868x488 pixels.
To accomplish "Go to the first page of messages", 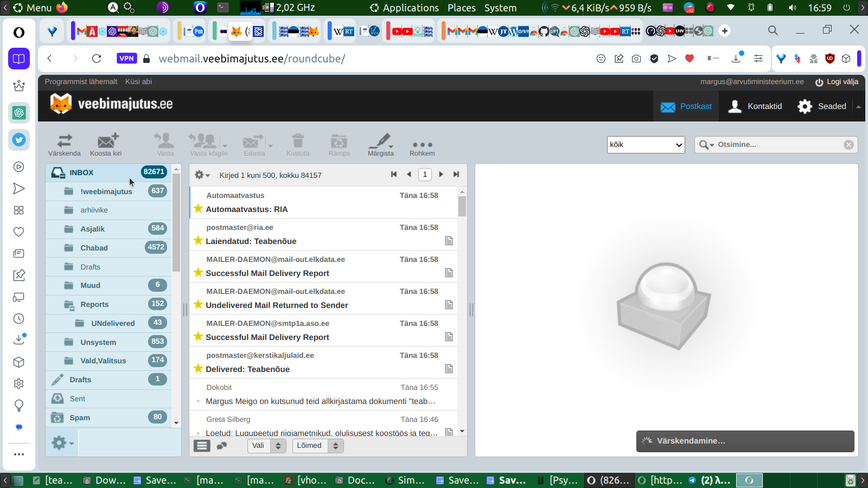I will click(394, 175).
